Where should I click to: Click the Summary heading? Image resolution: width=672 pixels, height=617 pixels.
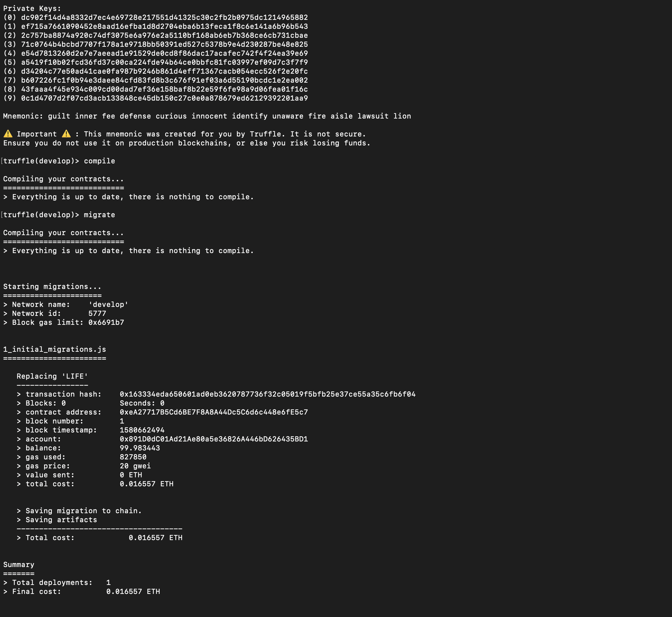pyautogui.click(x=19, y=564)
